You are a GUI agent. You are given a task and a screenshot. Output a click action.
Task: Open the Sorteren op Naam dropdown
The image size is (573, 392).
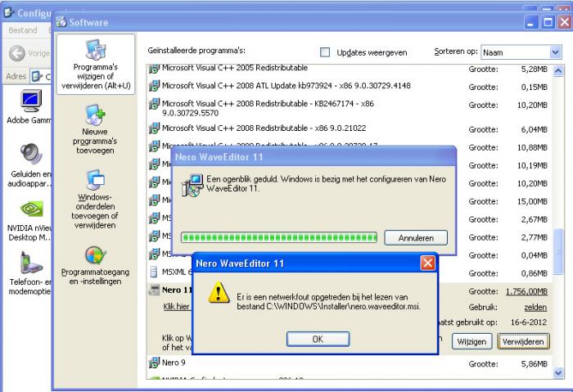[555, 52]
